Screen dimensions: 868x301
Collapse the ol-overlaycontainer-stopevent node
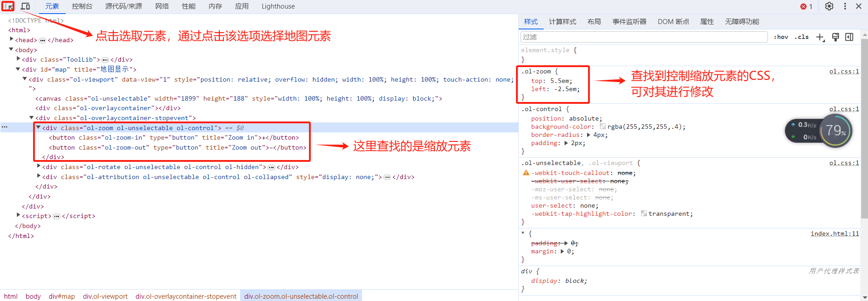32,118
